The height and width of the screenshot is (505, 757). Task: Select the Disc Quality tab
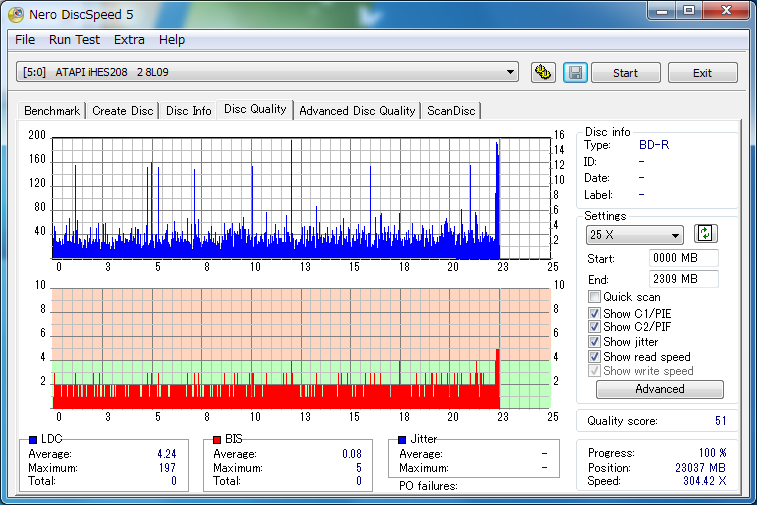click(x=255, y=109)
